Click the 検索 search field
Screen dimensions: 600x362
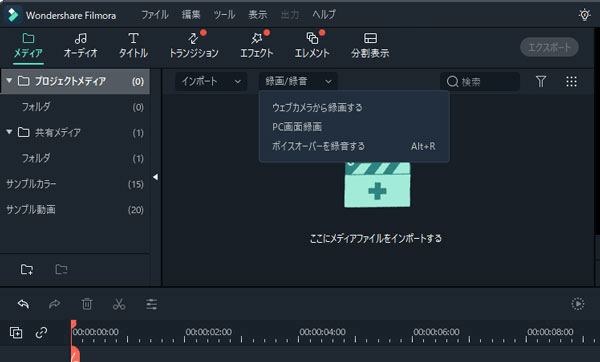click(480, 82)
